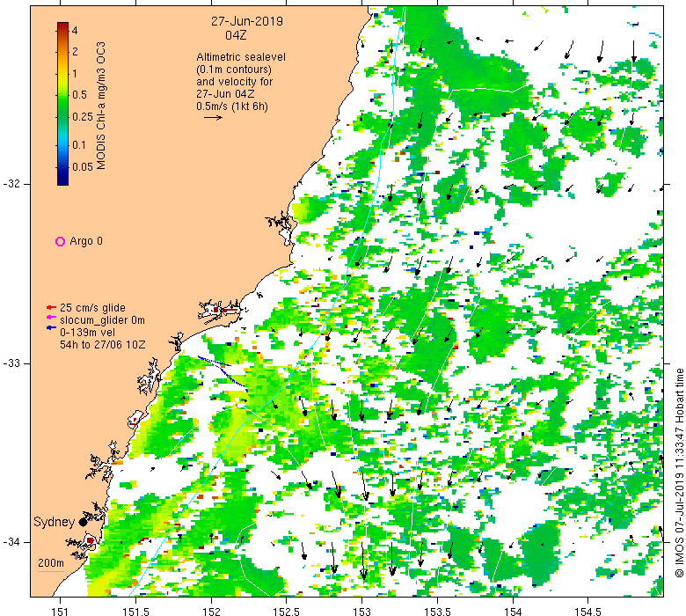The width and height of the screenshot is (686, 616).
Task: Click the green 0.25 level on colorbar
Action: click(63, 117)
